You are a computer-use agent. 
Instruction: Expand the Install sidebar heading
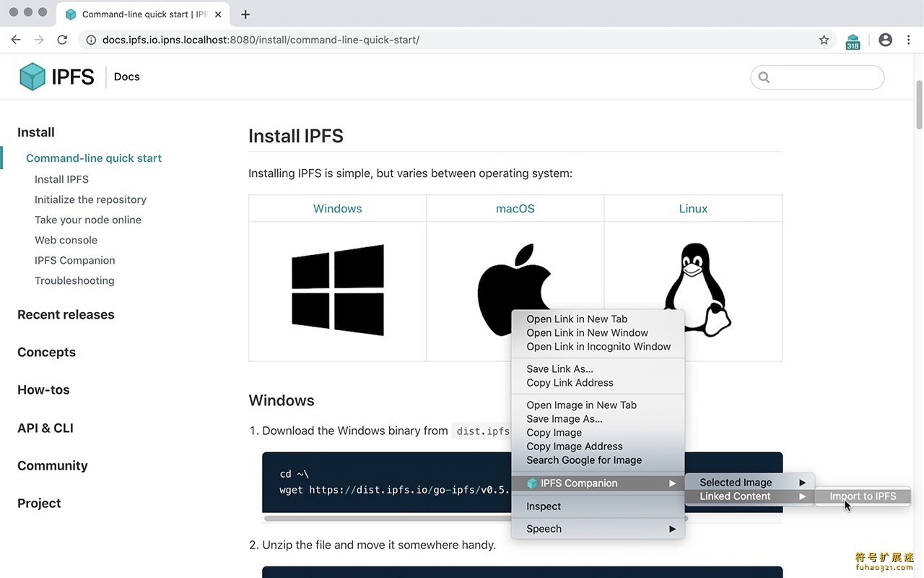[36, 132]
